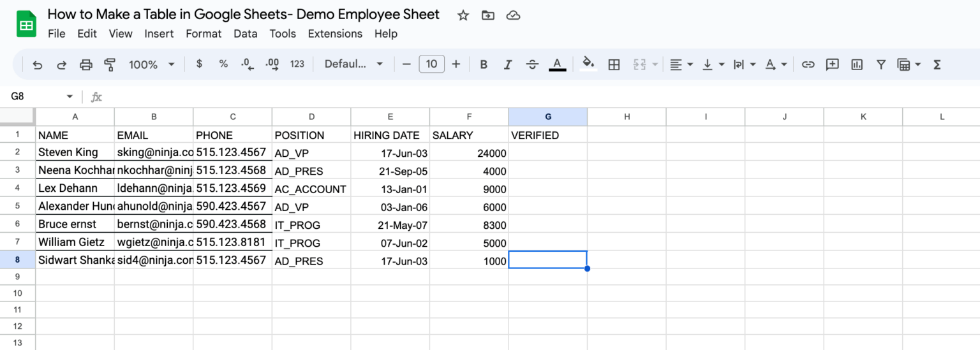Viewport: 980px width, 350px height.
Task: Open the Default font dropdown
Action: pos(353,64)
